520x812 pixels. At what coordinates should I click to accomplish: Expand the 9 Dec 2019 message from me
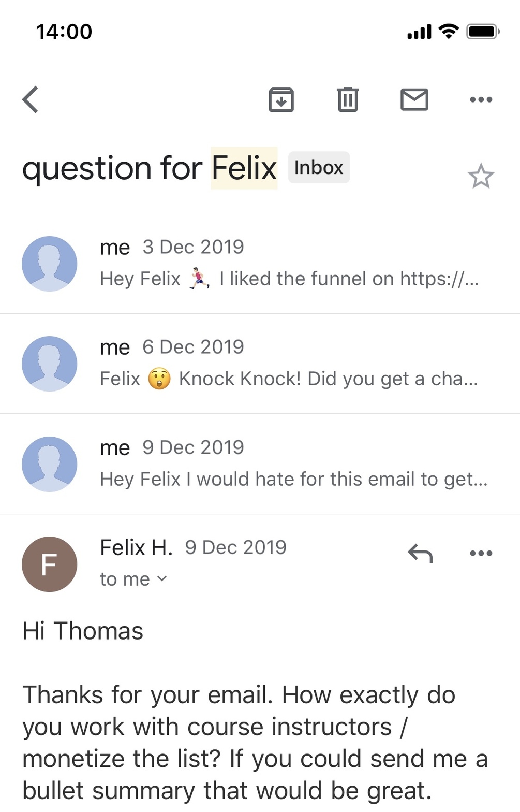click(290, 465)
